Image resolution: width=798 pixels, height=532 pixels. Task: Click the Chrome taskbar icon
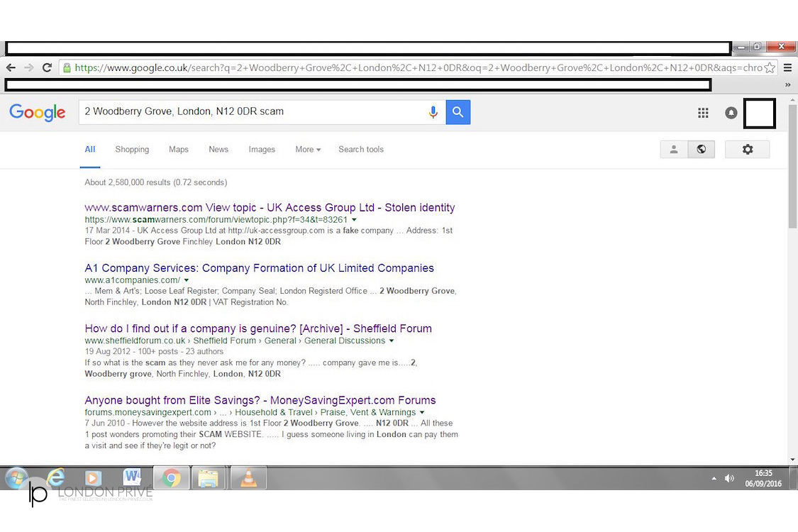[x=171, y=478]
